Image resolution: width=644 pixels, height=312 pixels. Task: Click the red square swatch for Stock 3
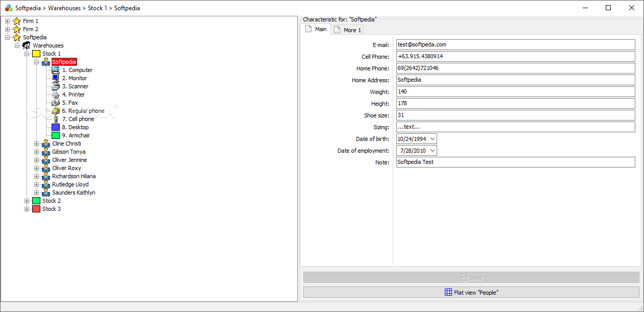36,209
